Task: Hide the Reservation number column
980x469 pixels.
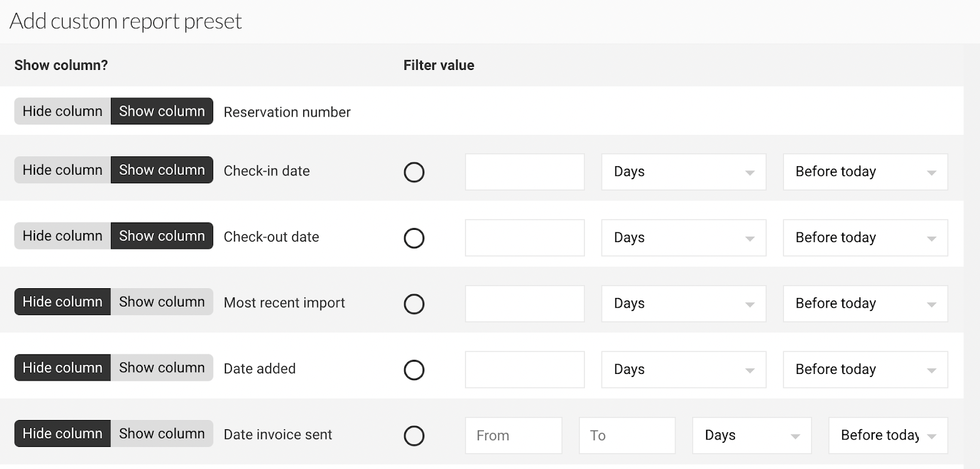Action: point(62,111)
